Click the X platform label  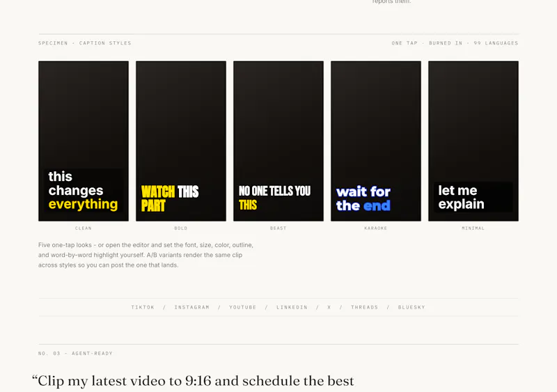coord(329,307)
